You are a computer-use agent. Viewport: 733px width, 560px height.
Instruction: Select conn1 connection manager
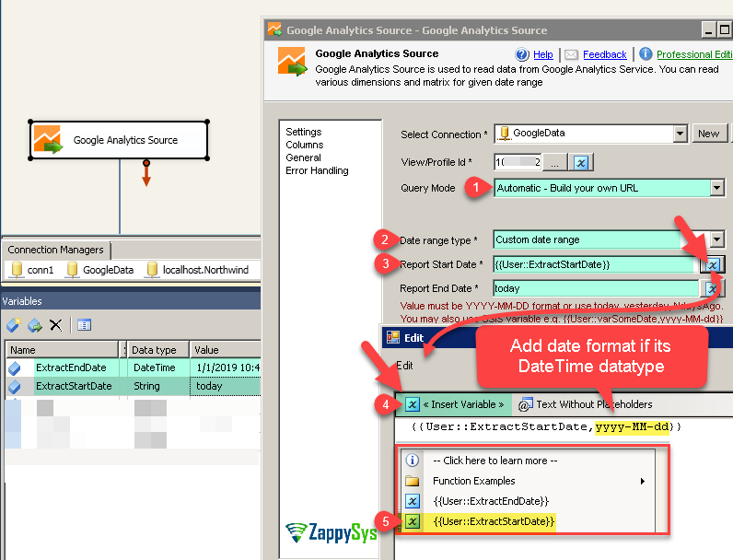click(32, 270)
